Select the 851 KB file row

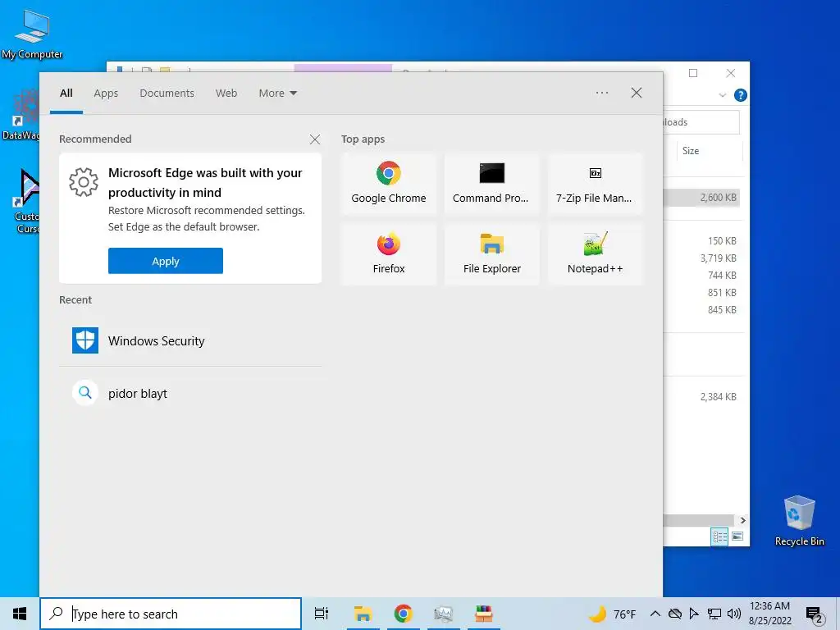tap(702, 293)
